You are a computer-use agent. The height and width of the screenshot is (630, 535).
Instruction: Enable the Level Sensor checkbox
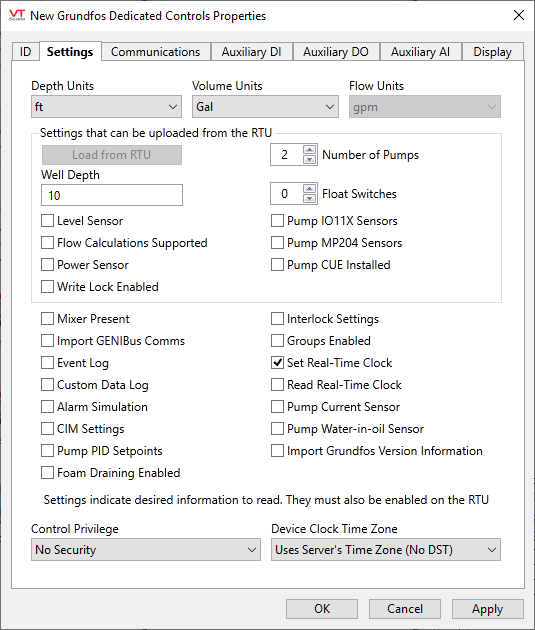(47, 221)
